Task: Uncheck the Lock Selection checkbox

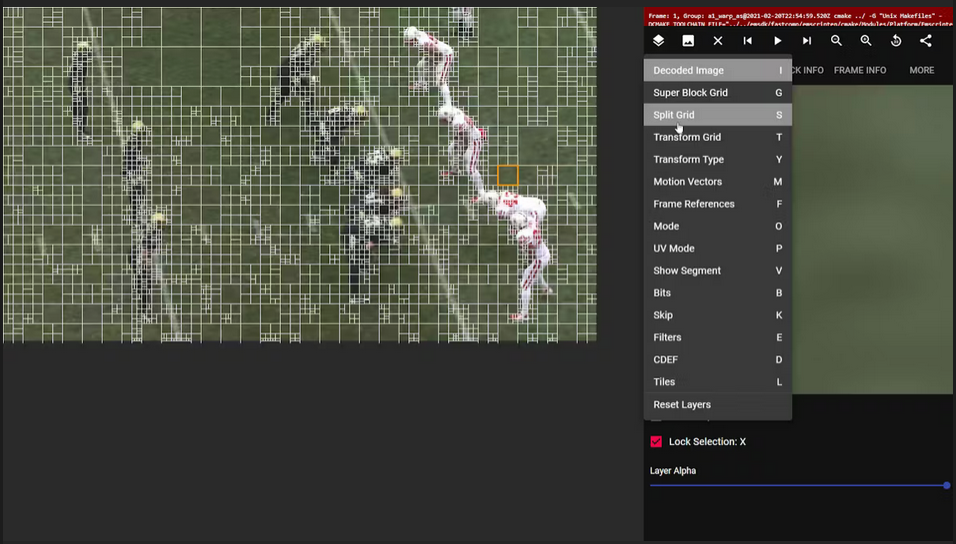Action: point(656,442)
